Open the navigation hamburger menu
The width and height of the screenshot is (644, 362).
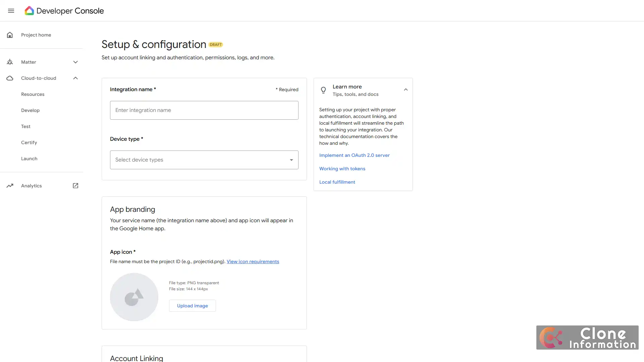[x=11, y=10]
